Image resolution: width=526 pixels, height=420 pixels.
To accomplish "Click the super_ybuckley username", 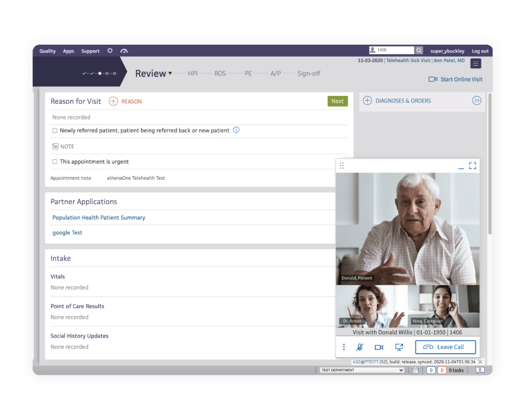I will (x=447, y=51).
